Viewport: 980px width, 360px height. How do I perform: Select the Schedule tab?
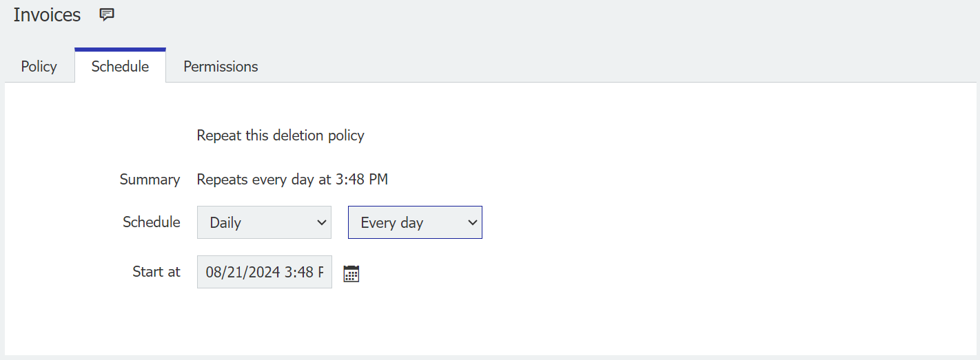pyautogui.click(x=120, y=67)
